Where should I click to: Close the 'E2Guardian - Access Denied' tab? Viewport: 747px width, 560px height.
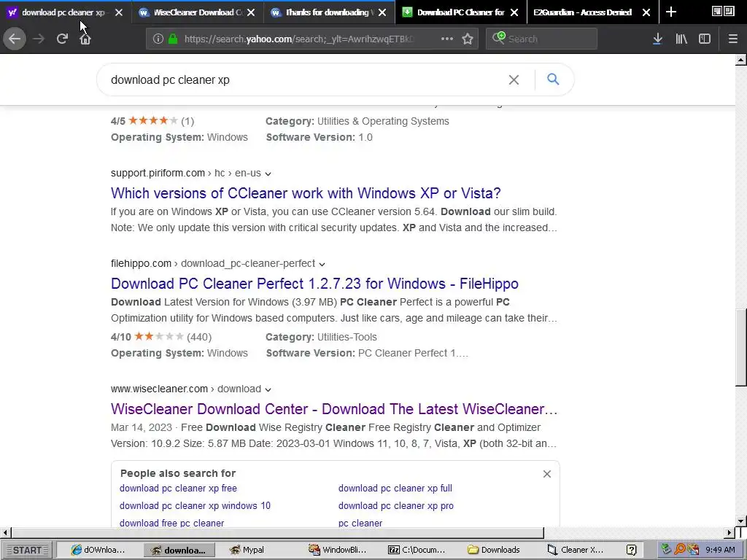[646, 12]
